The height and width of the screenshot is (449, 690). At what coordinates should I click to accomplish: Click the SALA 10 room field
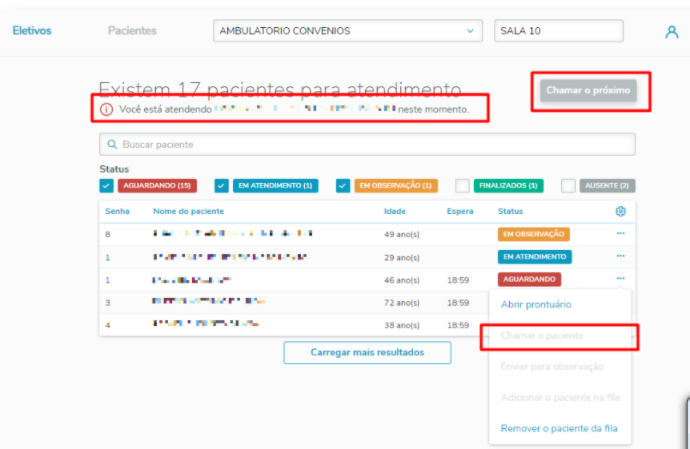coord(559,31)
